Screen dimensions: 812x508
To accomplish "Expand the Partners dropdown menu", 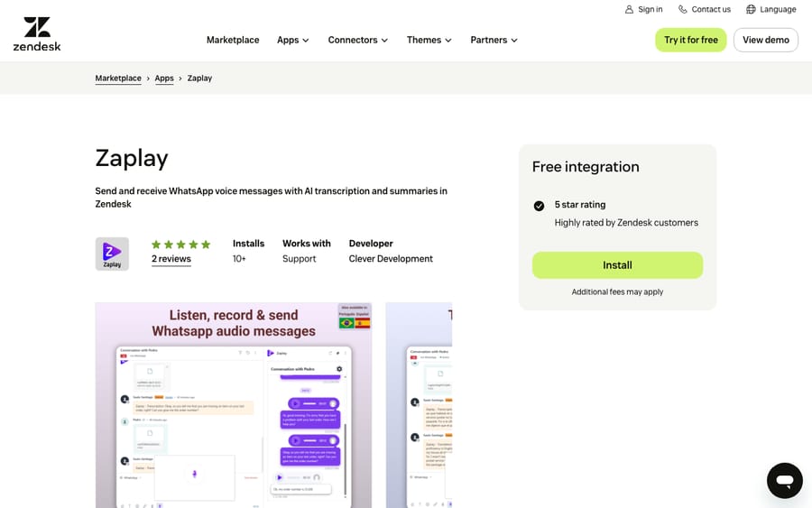I will pos(494,40).
